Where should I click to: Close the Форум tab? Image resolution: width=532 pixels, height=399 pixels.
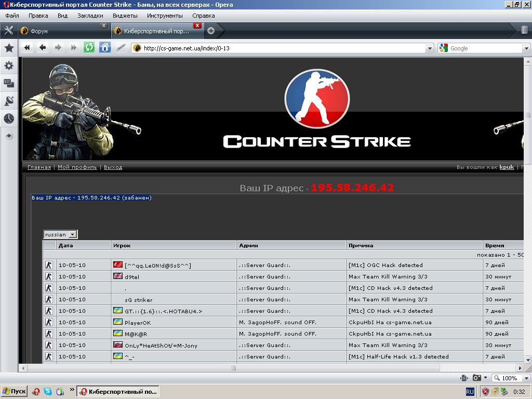click(104, 25)
